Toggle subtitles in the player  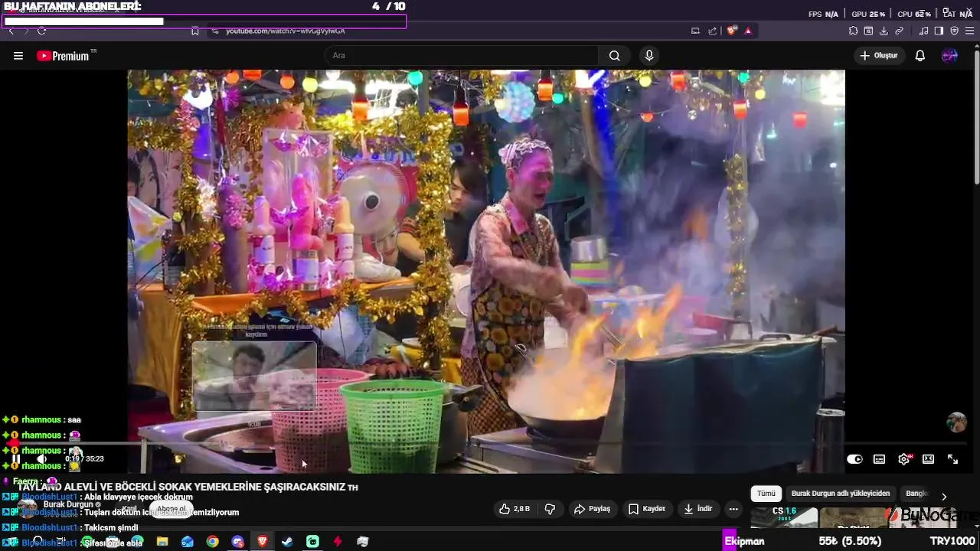tap(880, 459)
